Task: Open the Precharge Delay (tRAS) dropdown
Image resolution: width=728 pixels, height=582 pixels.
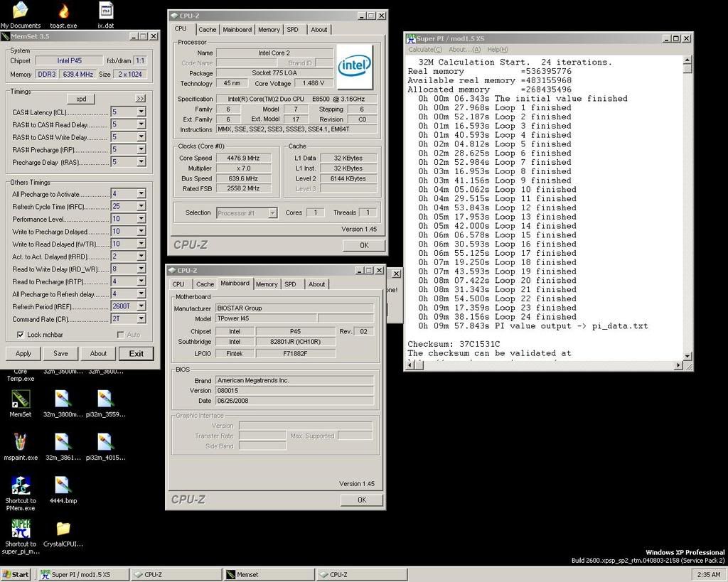Action: pos(141,162)
